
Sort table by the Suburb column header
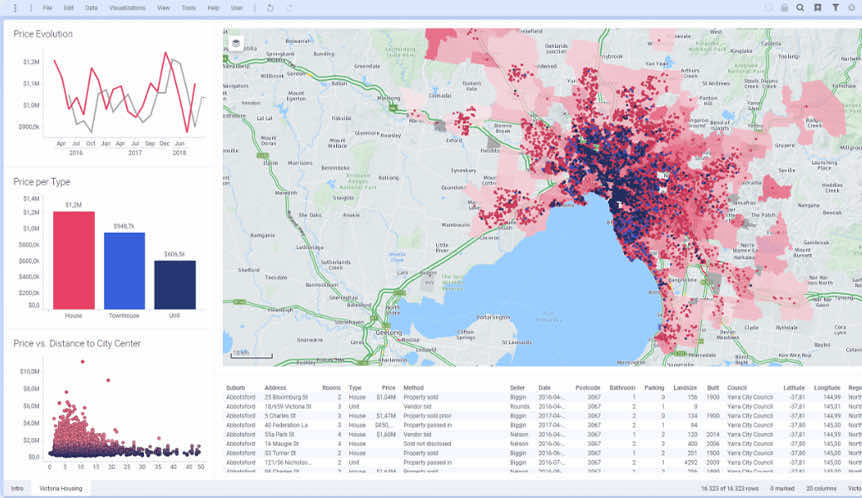tap(235, 388)
